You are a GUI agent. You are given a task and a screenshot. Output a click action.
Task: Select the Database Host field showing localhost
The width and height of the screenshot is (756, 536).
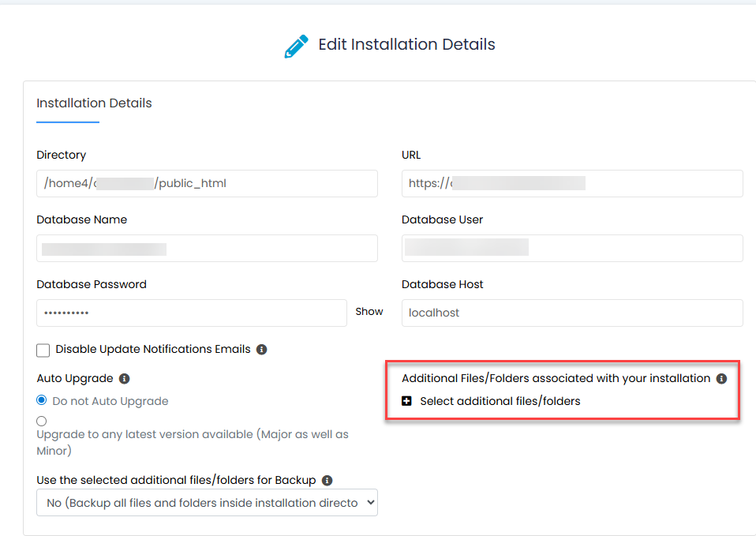[x=572, y=313]
